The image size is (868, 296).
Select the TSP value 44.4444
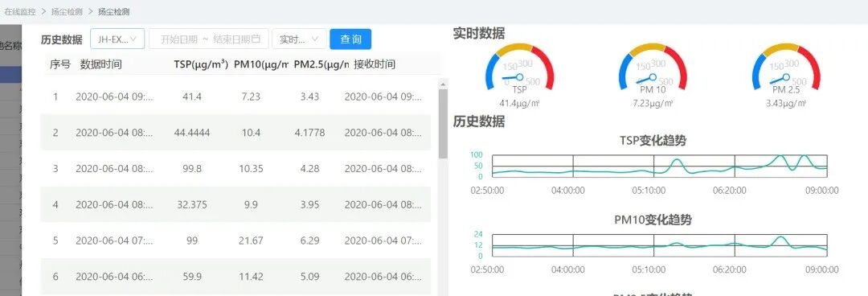[192, 133]
